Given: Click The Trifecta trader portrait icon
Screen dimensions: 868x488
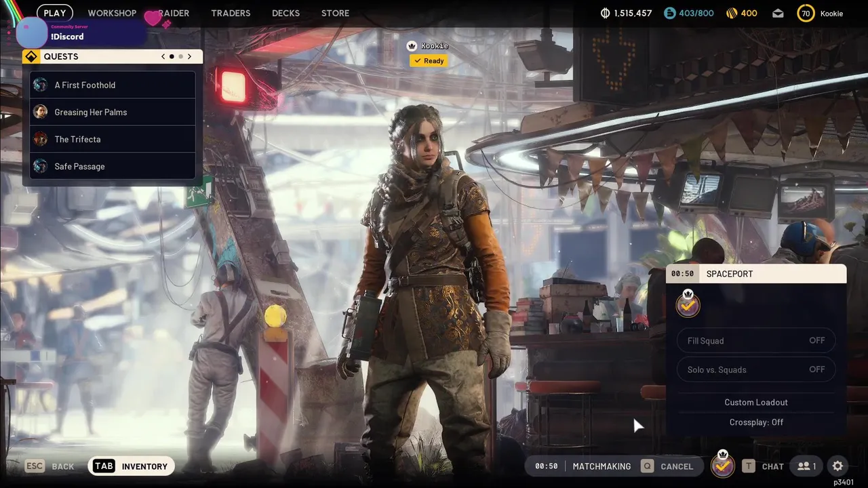Looking at the screenshot, I should click(41, 139).
